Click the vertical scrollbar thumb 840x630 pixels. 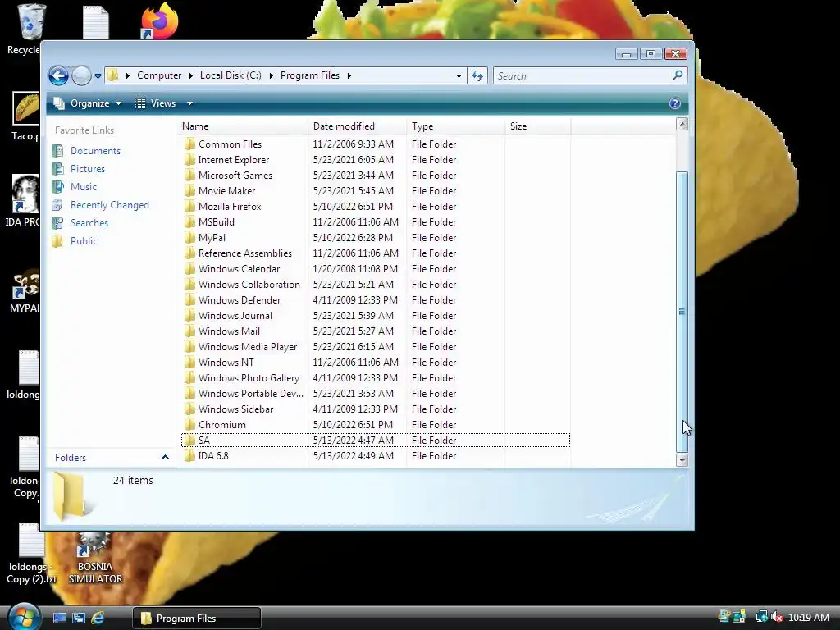682,312
